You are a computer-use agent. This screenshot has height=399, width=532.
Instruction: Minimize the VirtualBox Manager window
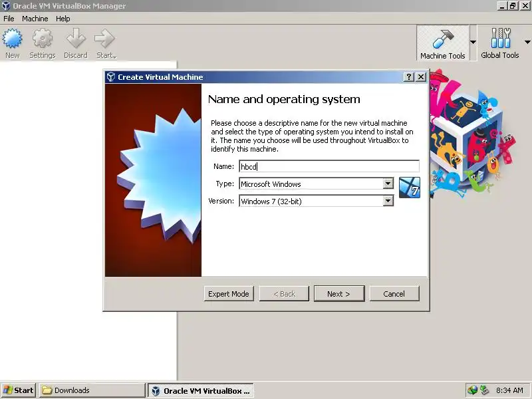502,6
